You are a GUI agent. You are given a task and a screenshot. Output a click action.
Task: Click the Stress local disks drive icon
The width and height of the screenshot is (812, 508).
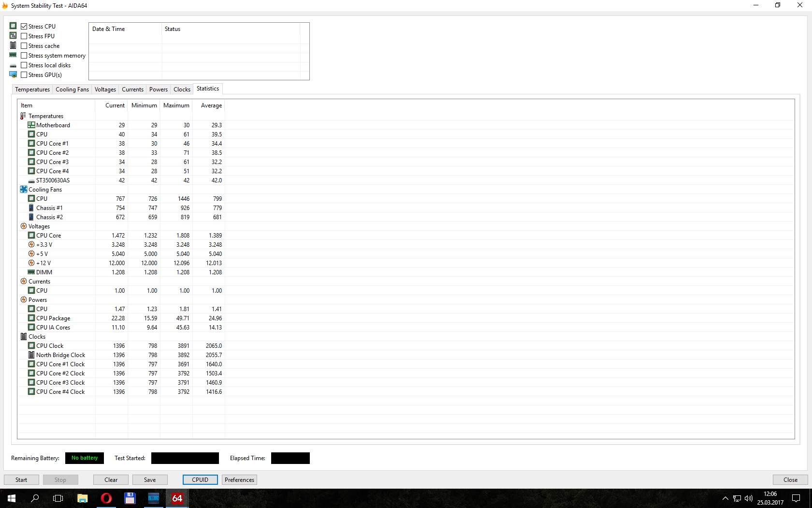click(13, 65)
